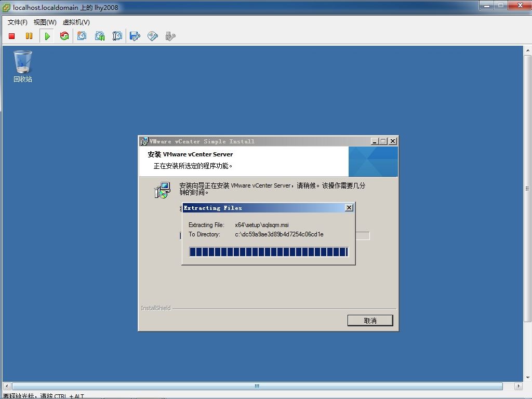This screenshot has height=399, width=532.
Task: Click the vCenter installer title bar icon
Action: pos(144,141)
